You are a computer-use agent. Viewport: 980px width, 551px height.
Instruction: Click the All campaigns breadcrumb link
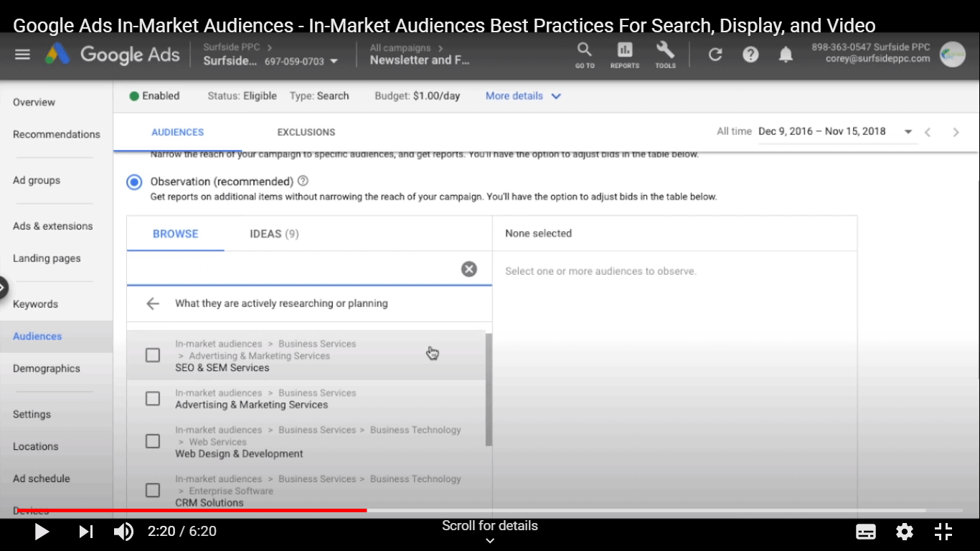pos(400,48)
